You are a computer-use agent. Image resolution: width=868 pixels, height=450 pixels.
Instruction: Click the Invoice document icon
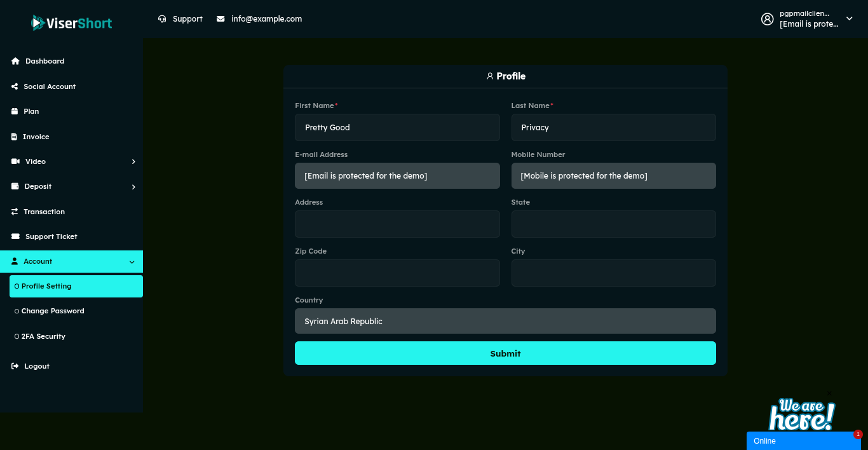pyautogui.click(x=15, y=137)
